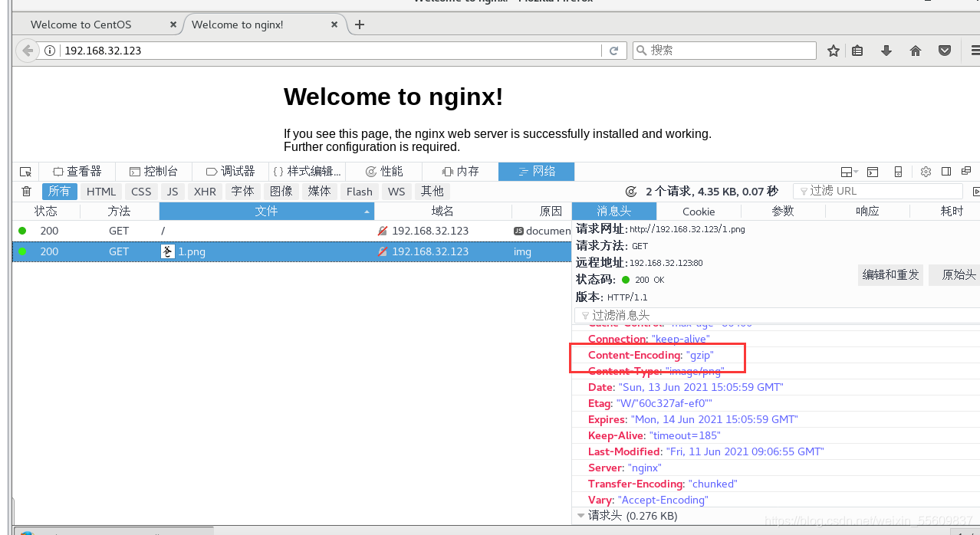
Task: Dock devtools to side icon
Action: click(946, 172)
